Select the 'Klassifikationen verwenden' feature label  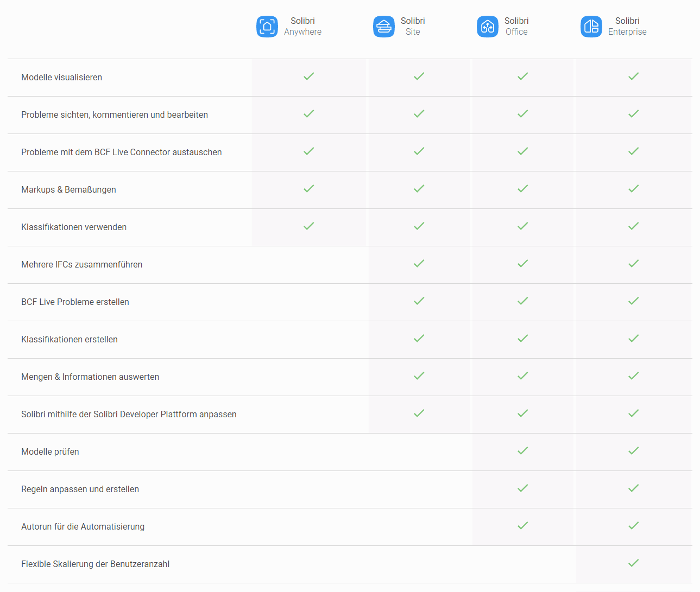(x=74, y=227)
